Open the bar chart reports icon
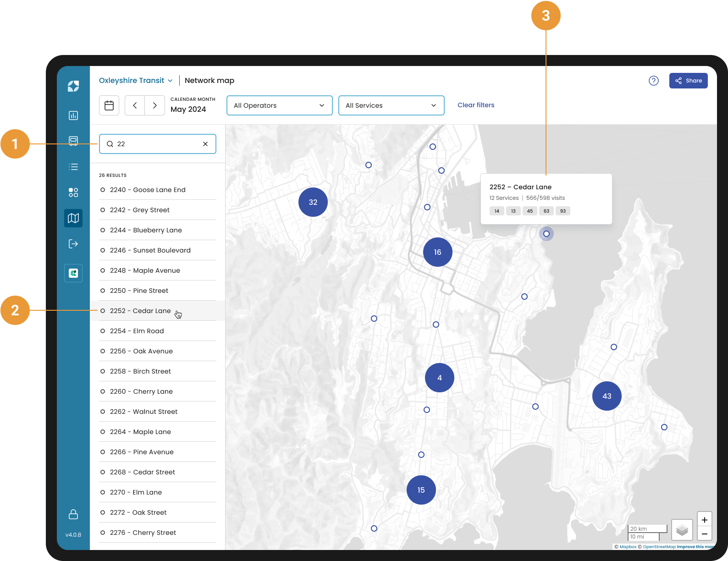The image size is (728, 561). click(73, 115)
